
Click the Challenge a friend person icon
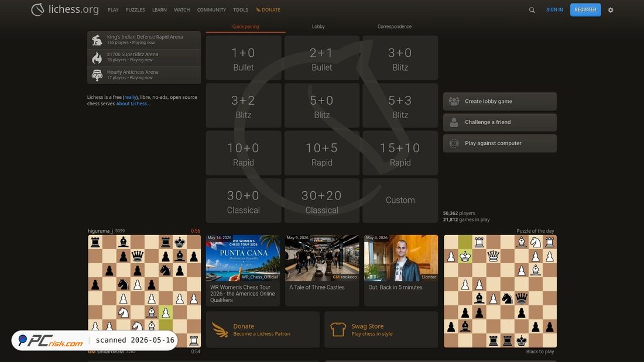[454, 122]
